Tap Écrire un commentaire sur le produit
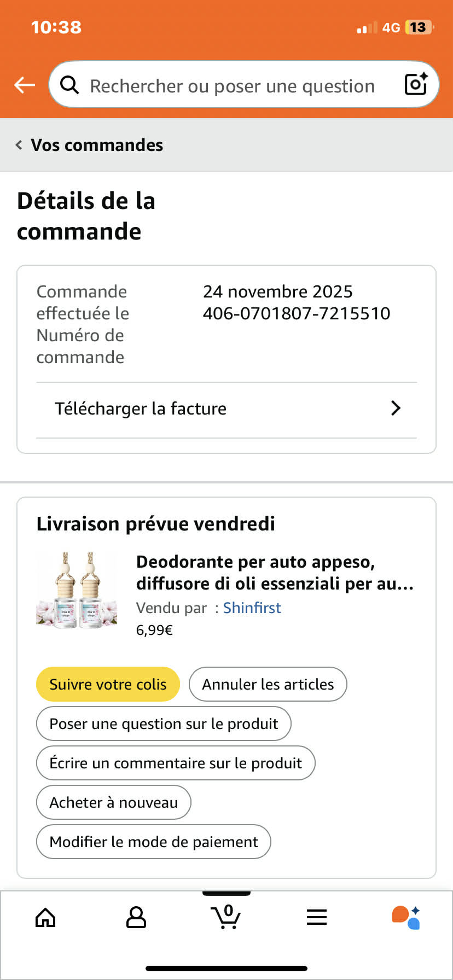This screenshot has height=980, width=453. coord(176,763)
